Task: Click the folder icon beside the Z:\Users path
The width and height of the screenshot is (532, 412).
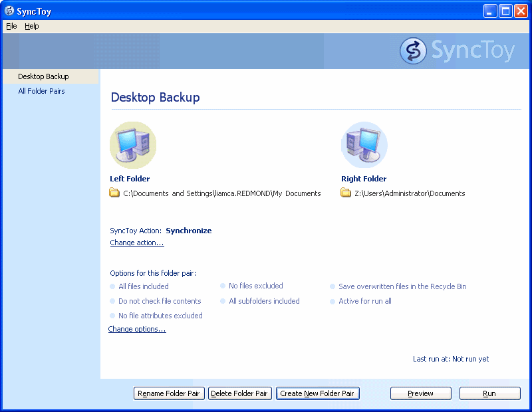Action: [346, 193]
